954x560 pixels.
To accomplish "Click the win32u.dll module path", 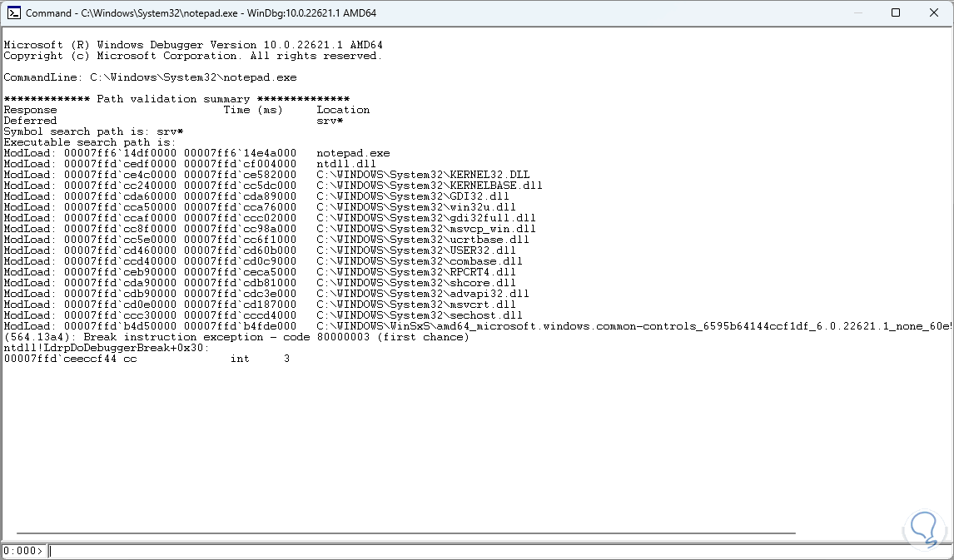I will (416, 207).
